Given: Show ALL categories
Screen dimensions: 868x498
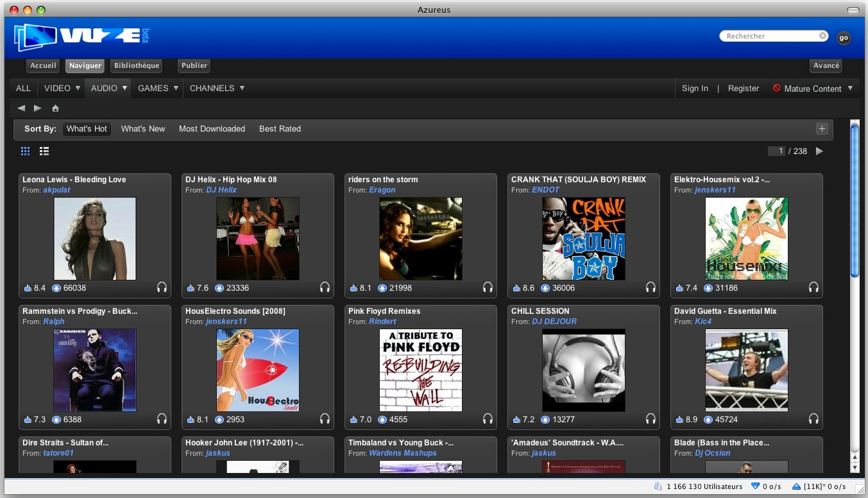Looking at the screenshot, I should (x=23, y=89).
